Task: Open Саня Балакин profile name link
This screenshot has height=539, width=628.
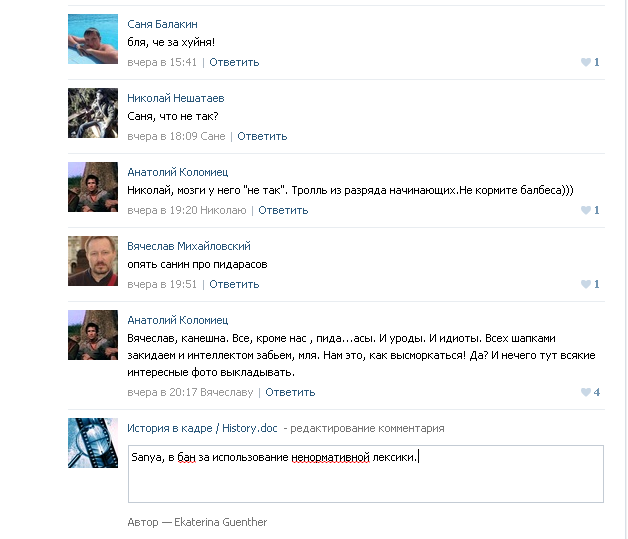Action: tap(162, 24)
